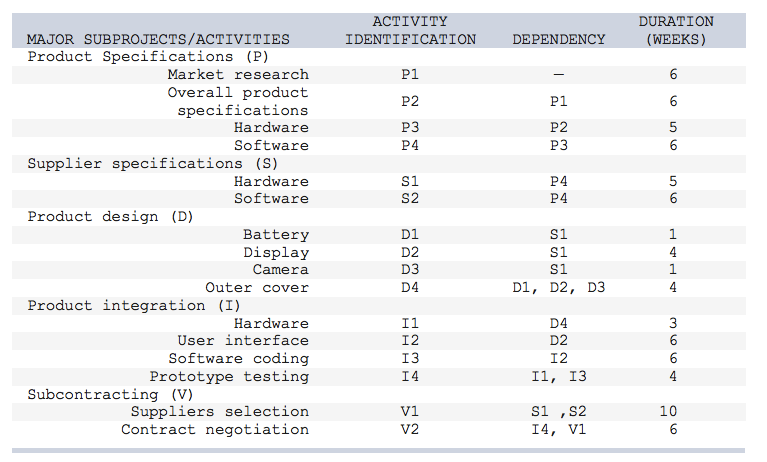Click dependency 'D2' in the User interface row
Viewport: 767px width, 462px height.
[x=559, y=341]
